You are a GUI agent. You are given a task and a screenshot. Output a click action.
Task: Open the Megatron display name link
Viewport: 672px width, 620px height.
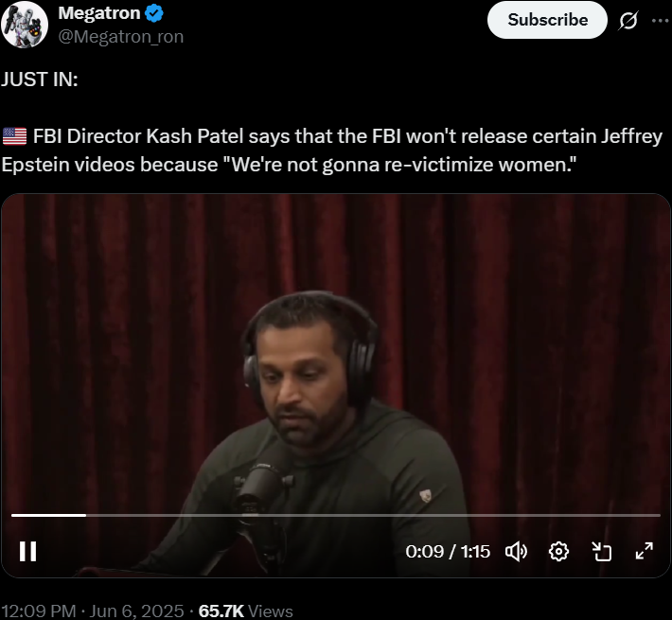pos(99,13)
